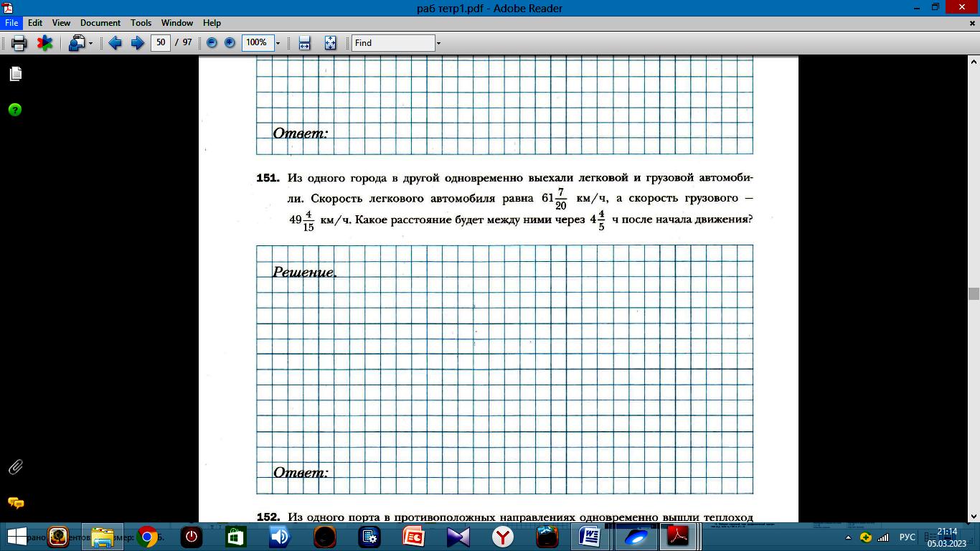Open the Windows Store taskbar icon
Image resolution: width=980 pixels, height=551 pixels.
click(x=236, y=537)
